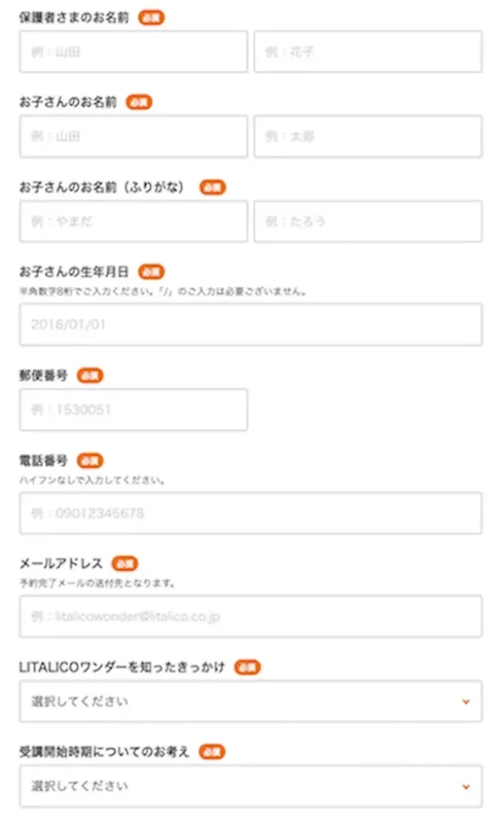The image size is (504, 825).
Task: Click the postal code input field
Action: [x=134, y=409]
